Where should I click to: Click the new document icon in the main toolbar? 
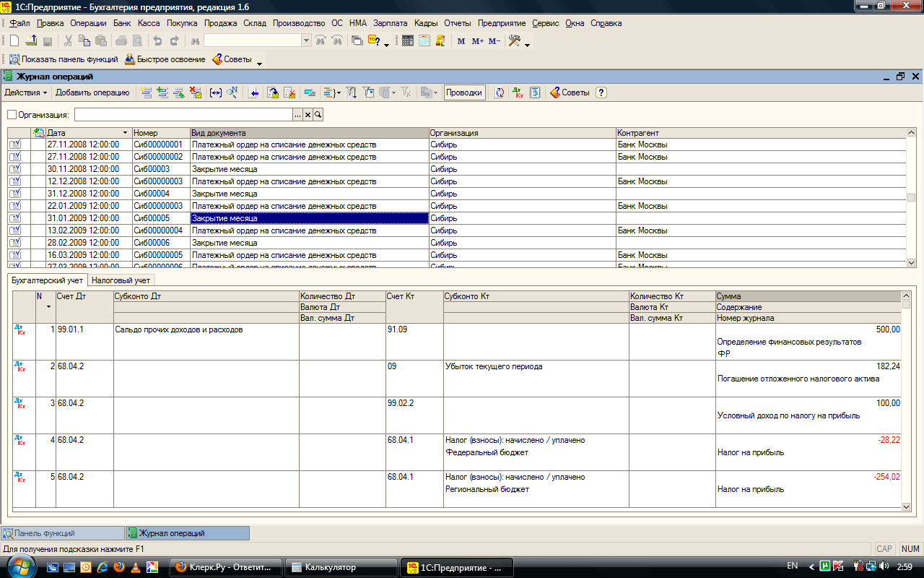coord(14,41)
